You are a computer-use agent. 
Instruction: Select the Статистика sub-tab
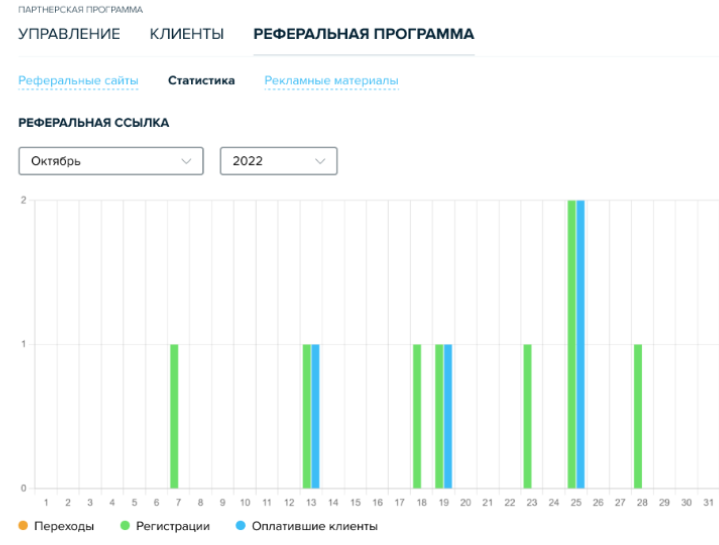201,81
